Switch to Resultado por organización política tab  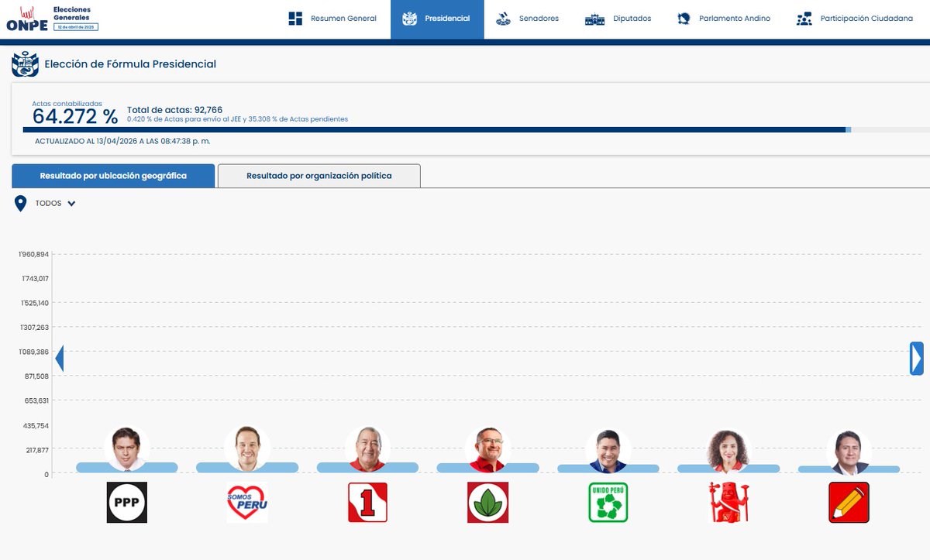(x=319, y=176)
